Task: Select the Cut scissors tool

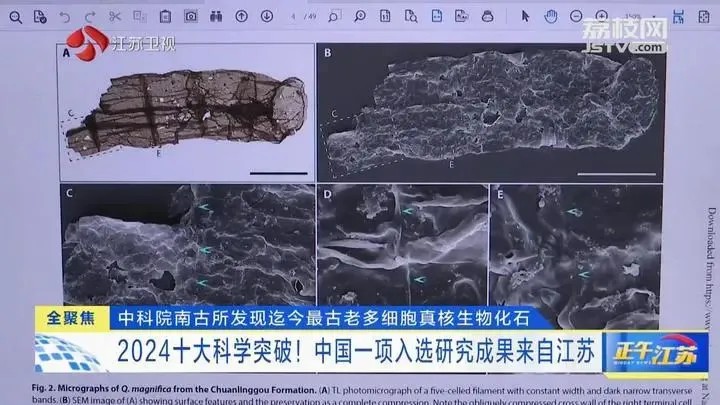Action: pyautogui.click(x=114, y=16)
